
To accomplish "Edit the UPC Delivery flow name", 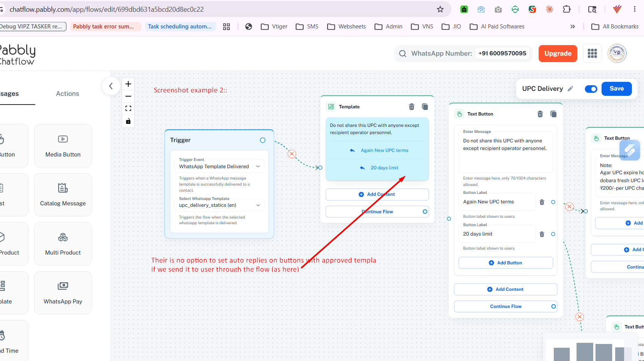I will point(570,89).
